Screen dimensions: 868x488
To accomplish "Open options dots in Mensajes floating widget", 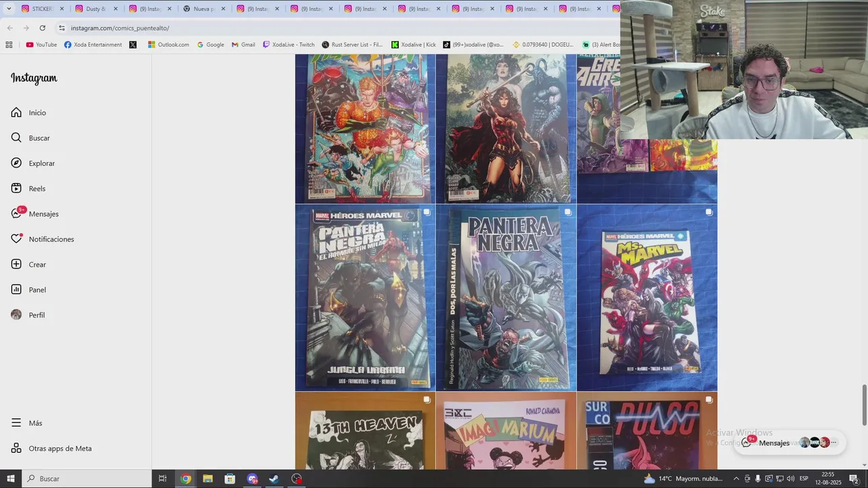I will [834, 443].
